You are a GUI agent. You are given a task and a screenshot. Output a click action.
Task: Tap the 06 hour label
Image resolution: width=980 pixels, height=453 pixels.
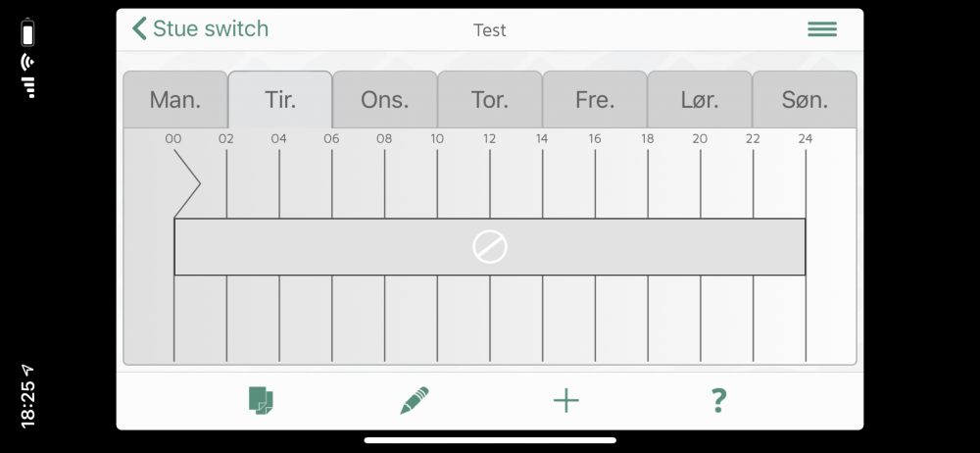331,139
